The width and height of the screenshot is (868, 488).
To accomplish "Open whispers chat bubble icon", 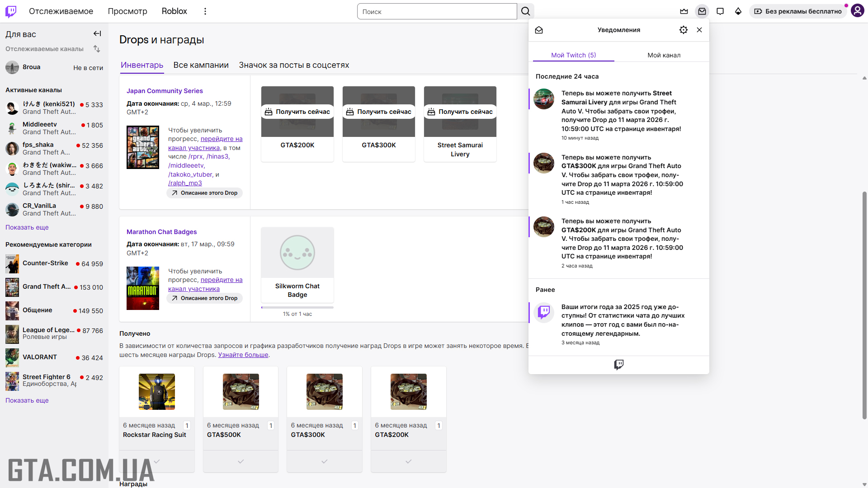I will (720, 11).
